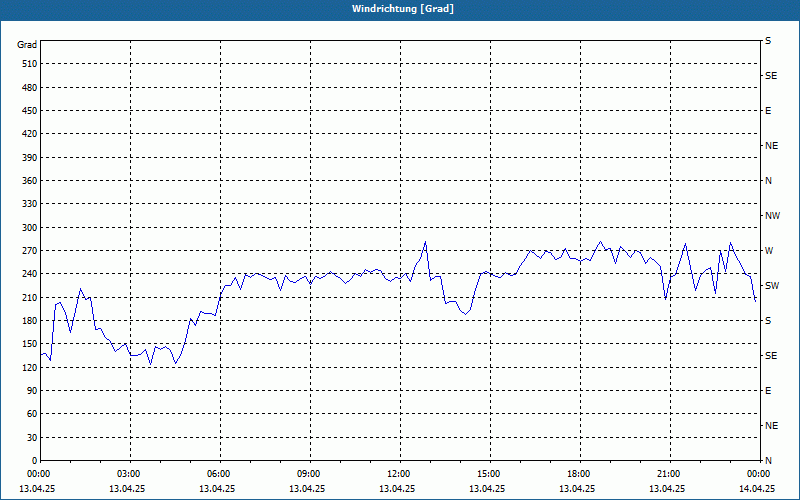The height and width of the screenshot is (500, 800).
Task: Click the SW compass label on the right axis
Action: [x=771, y=286]
